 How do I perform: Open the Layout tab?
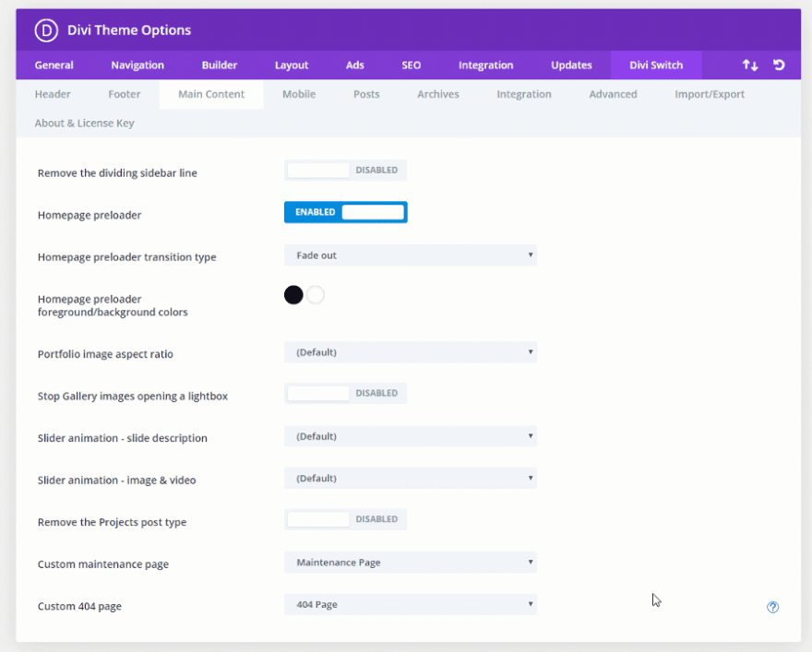coord(292,65)
